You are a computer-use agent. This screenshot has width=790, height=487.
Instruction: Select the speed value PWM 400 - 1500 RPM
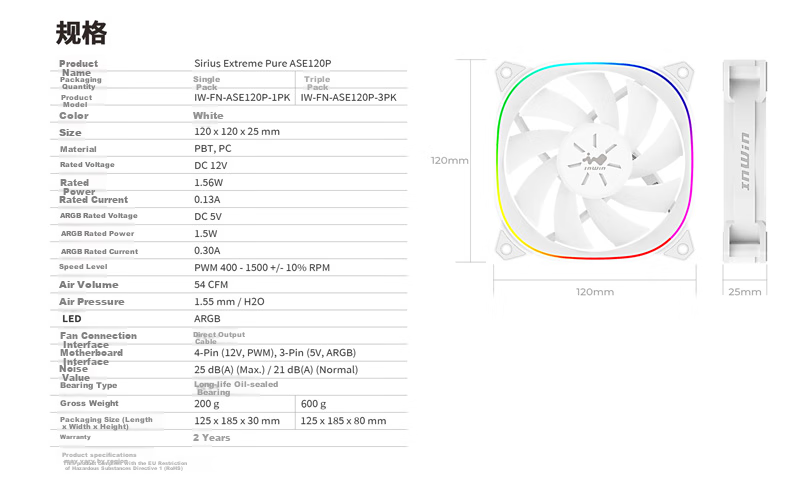pos(262,268)
